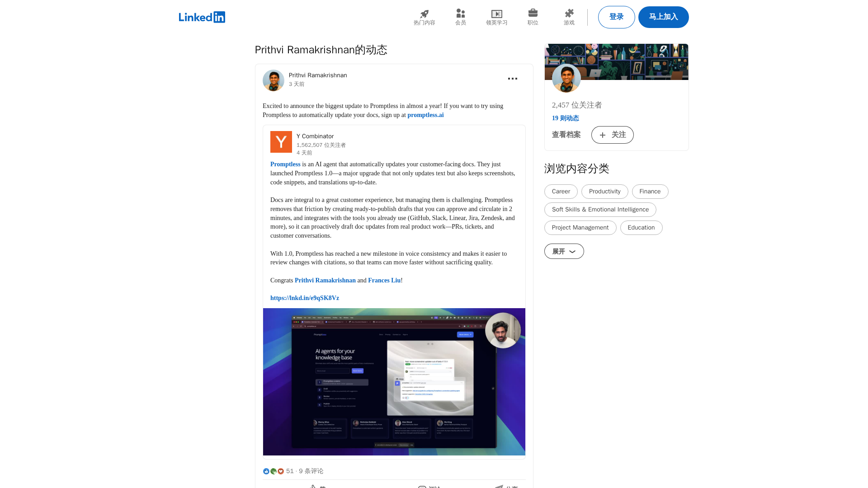Click the LinkedIn logo
The width and height of the screenshot is (868, 488).
click(x=202, y=17)
